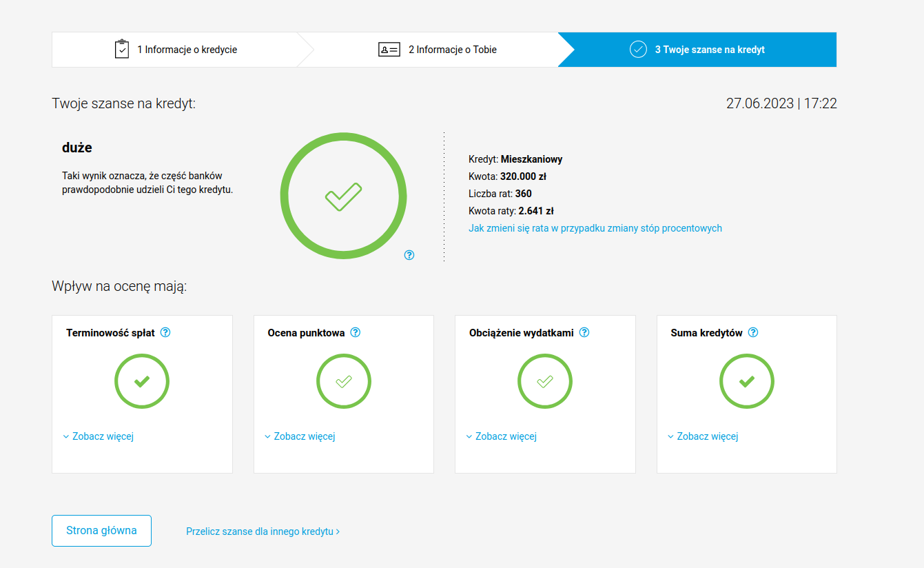
Task: Click help icon next to Ocena punktowa
Action: 356,332
